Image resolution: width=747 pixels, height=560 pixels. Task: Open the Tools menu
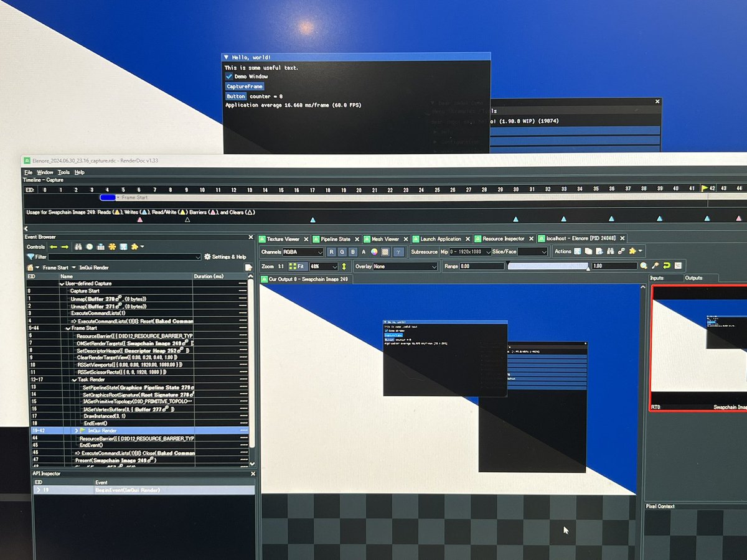pyautogui.click(x=63, y=172)
